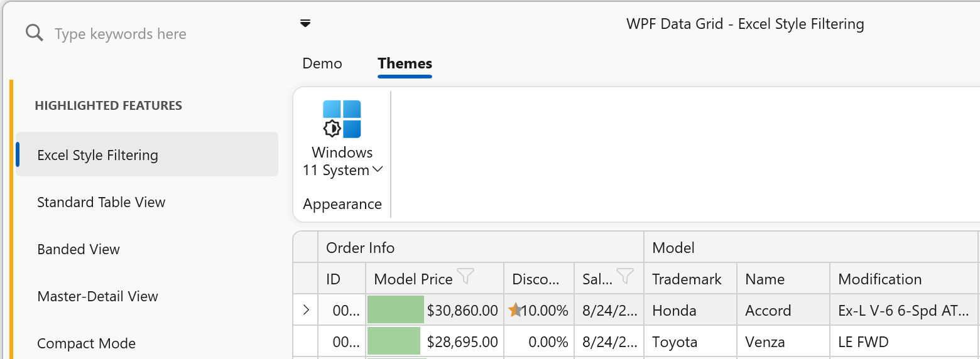The width and height of the screenshot is (980, 359).
Task: Click the 0.00% discount cell
Action: pos(539,341)
